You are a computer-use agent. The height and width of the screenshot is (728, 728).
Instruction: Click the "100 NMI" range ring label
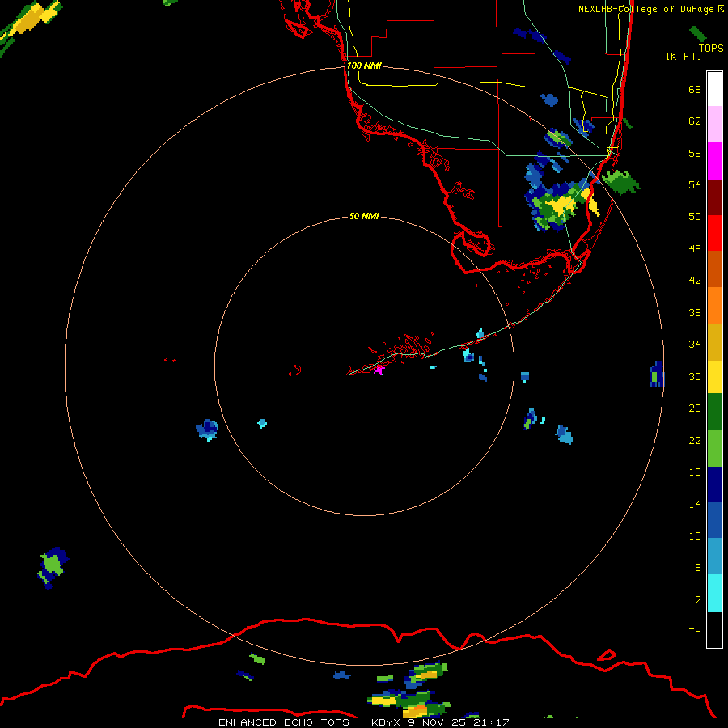point(364,66)
